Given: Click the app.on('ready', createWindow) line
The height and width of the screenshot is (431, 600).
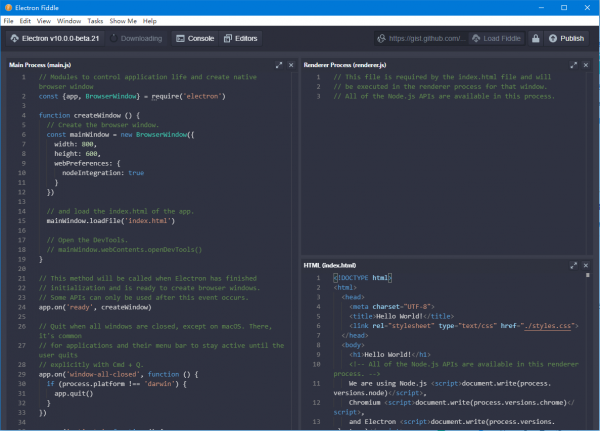Looking at the screenshot, I should coord(95,307).
